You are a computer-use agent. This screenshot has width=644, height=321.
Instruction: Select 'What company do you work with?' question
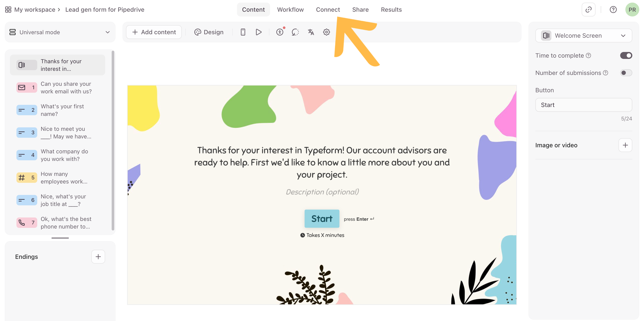(58, 155)
